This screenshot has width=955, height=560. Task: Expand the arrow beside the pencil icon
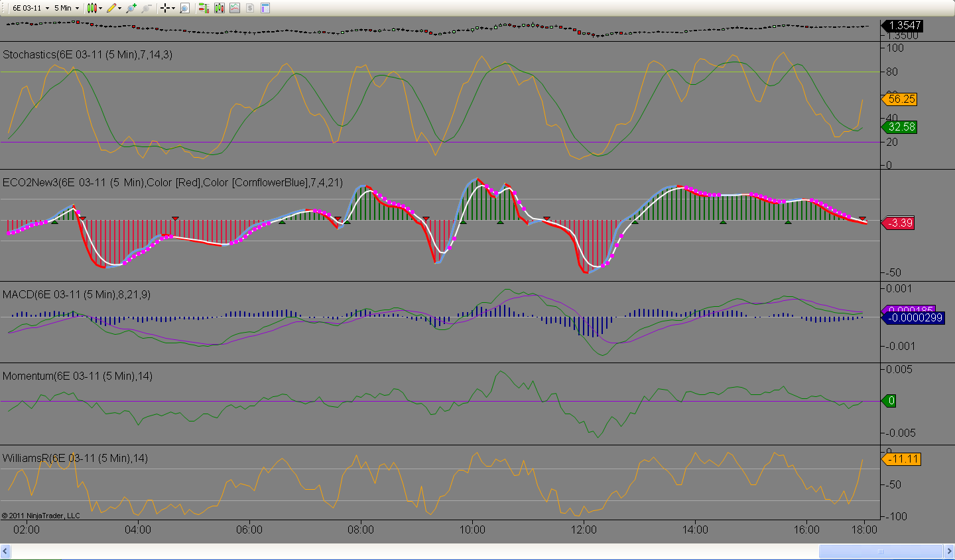click(119, 8)
